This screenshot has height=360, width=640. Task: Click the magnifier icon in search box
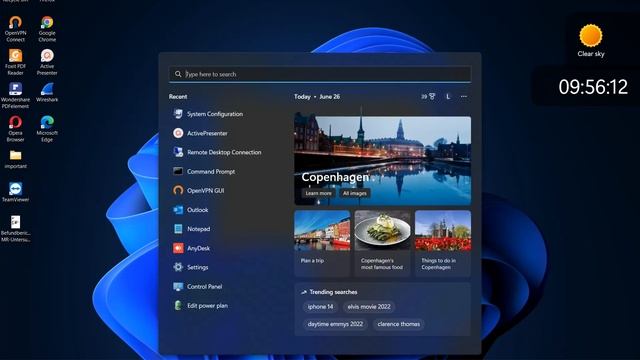click(178, 74)
